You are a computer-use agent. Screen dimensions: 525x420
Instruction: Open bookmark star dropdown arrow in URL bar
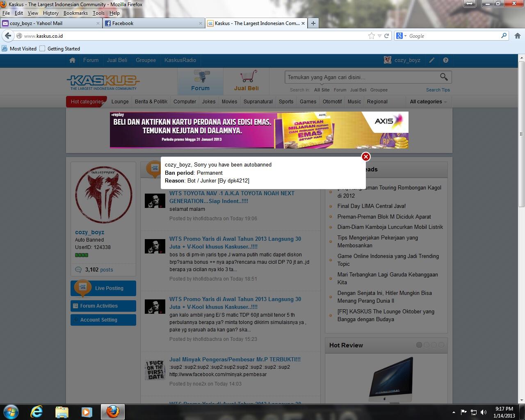(379, 36)
